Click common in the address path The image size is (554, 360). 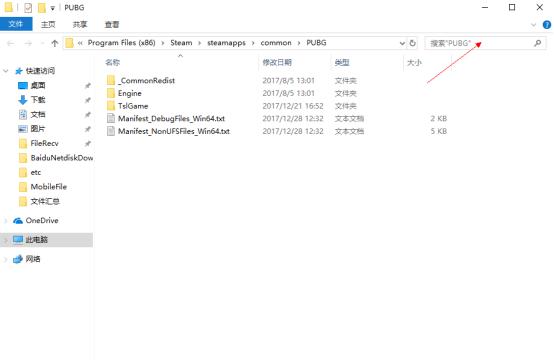coord(276,43)
